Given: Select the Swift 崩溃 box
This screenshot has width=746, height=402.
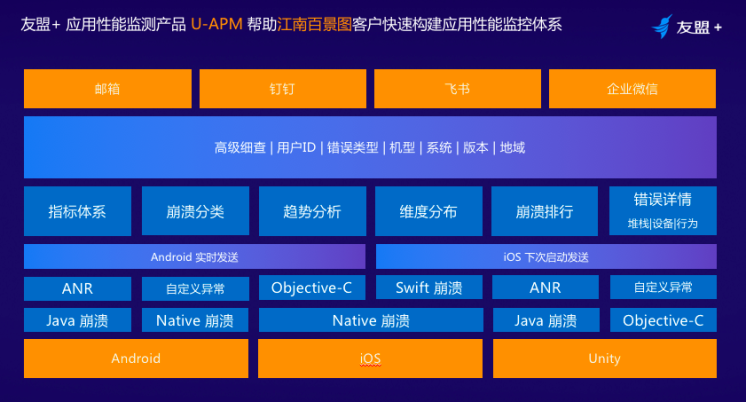Looking at the screenshot, I should coord(429,287).
